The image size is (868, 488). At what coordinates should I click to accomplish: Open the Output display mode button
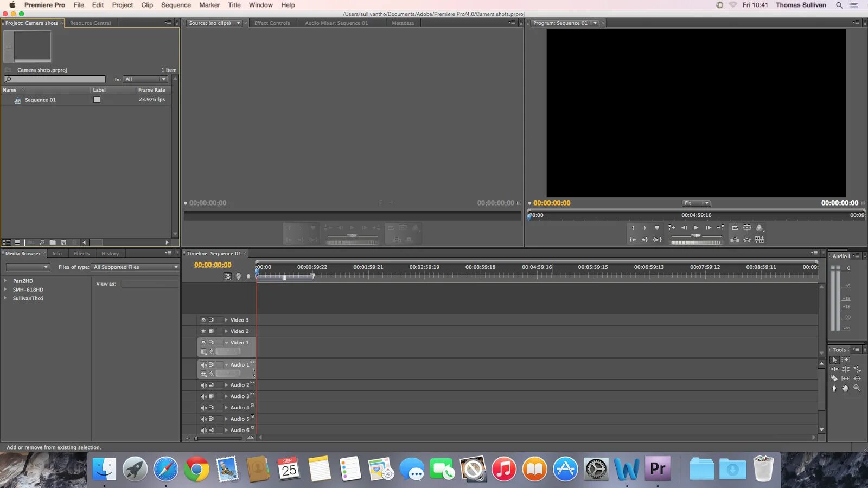[759, 228]
